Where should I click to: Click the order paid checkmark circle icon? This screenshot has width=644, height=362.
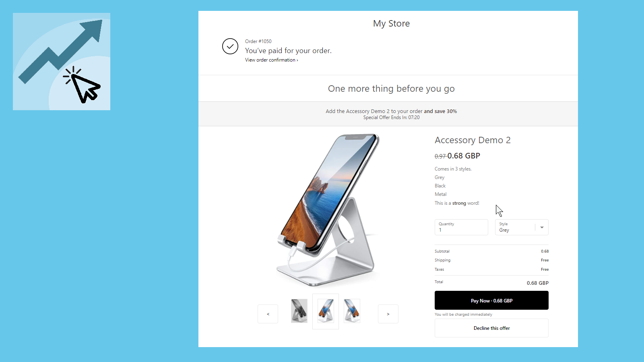[230, 46]
